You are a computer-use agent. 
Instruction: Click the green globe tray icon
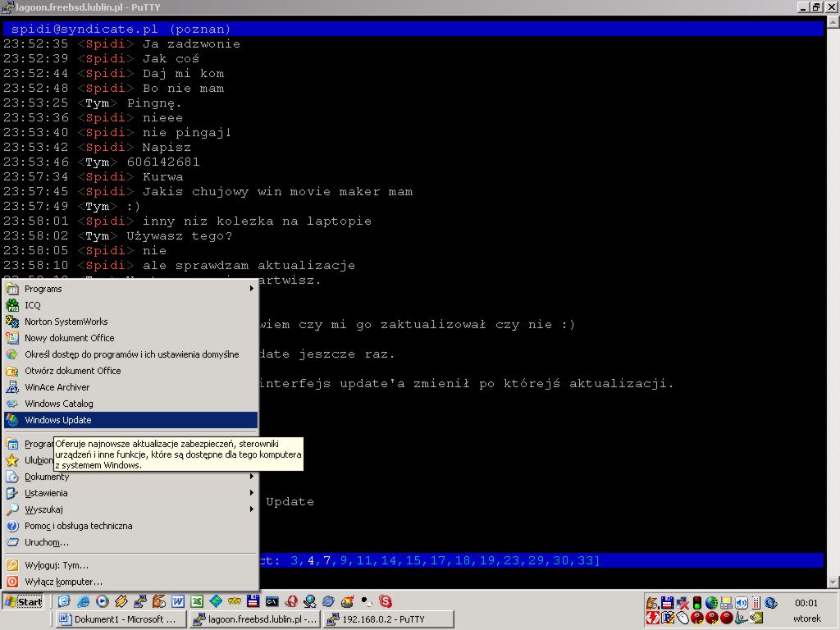(711, 603)
